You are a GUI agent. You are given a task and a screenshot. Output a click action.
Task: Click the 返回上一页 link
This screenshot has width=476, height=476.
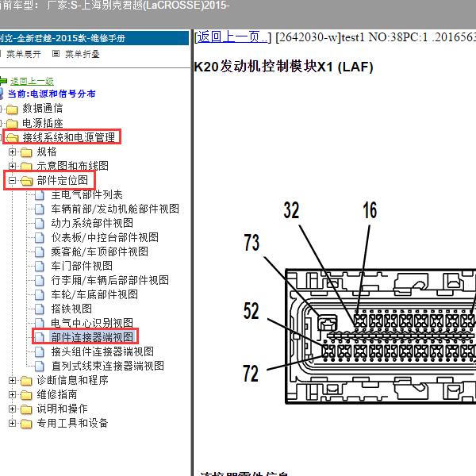coord(232,37)
